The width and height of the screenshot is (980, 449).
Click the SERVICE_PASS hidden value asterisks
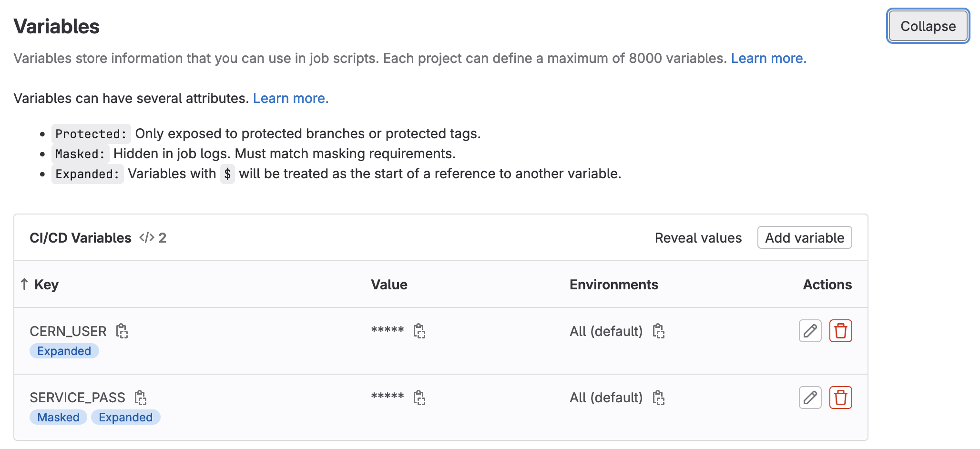tap(388, 397)
